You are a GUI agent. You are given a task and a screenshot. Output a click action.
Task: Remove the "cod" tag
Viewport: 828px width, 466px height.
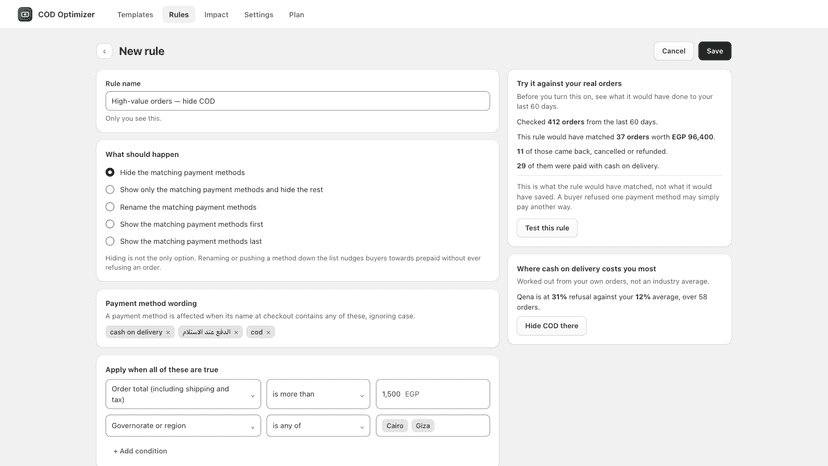[268, 332]
